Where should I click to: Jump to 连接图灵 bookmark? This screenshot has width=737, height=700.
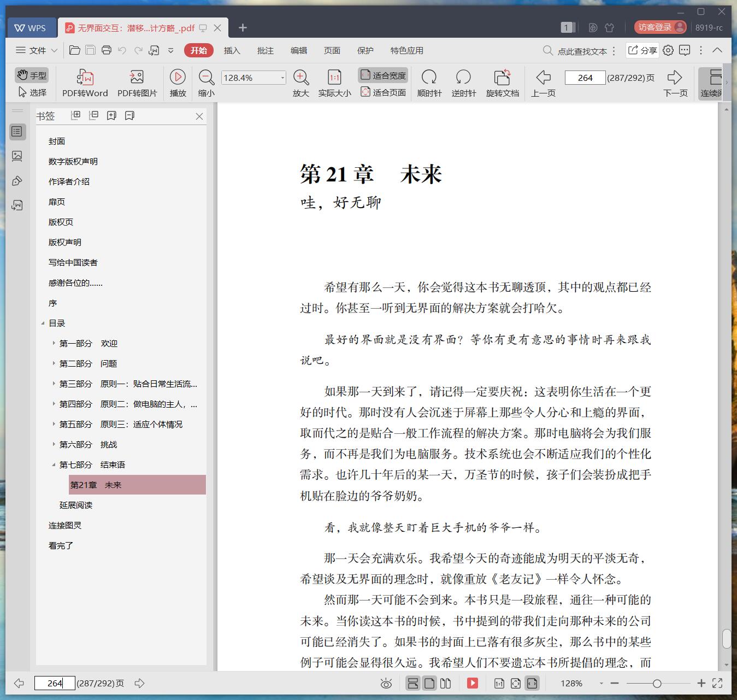click(x=65, y=525)
